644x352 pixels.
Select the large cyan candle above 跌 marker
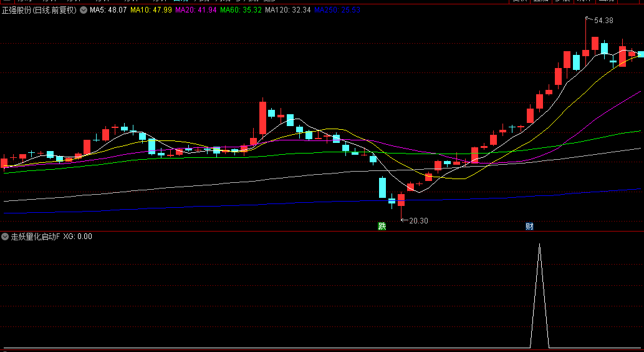382,187
